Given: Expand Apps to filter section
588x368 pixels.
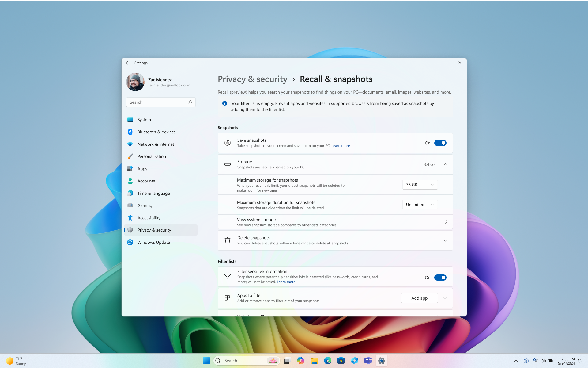Looking at the screenshot, I should pyautogui.click(x=445, y=298).
